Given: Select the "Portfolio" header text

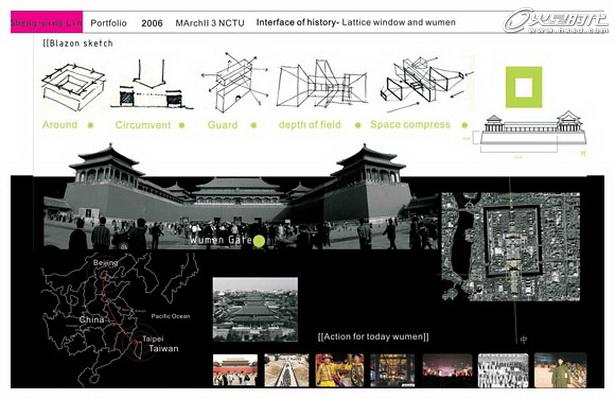Looking at the screenshot, I should coord(109,23).
